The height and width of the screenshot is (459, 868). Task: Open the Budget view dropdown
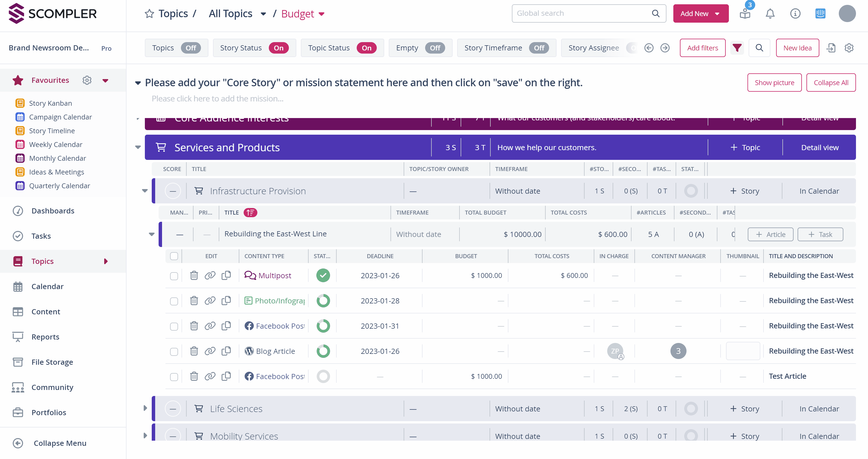322,14
